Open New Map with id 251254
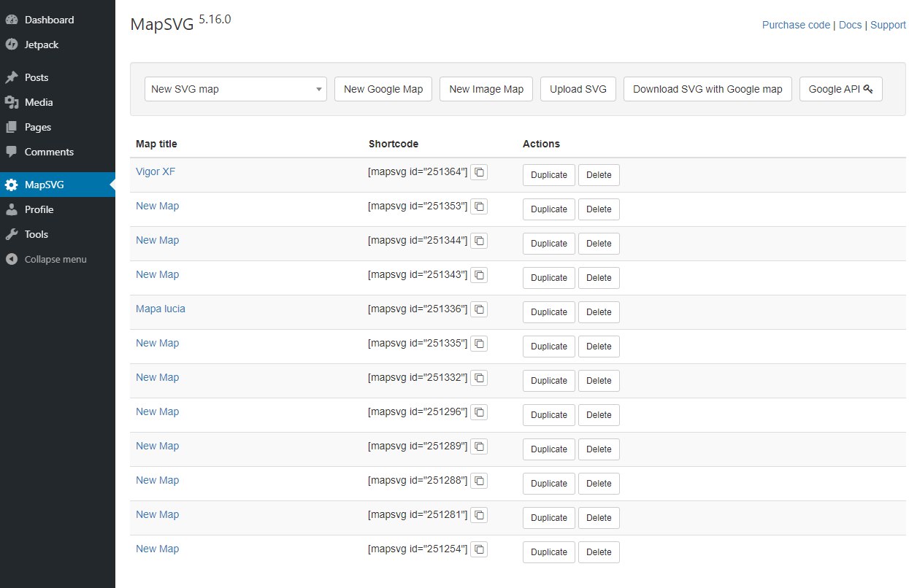 coord(157,549)
